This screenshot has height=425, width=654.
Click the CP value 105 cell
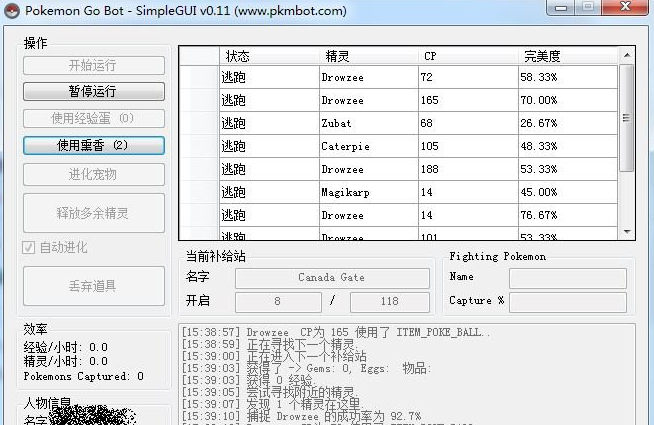[x=468, y=146]
